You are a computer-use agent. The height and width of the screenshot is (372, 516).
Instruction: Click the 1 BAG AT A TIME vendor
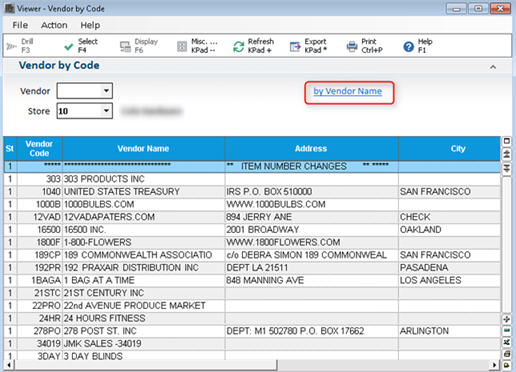point(99,280)
